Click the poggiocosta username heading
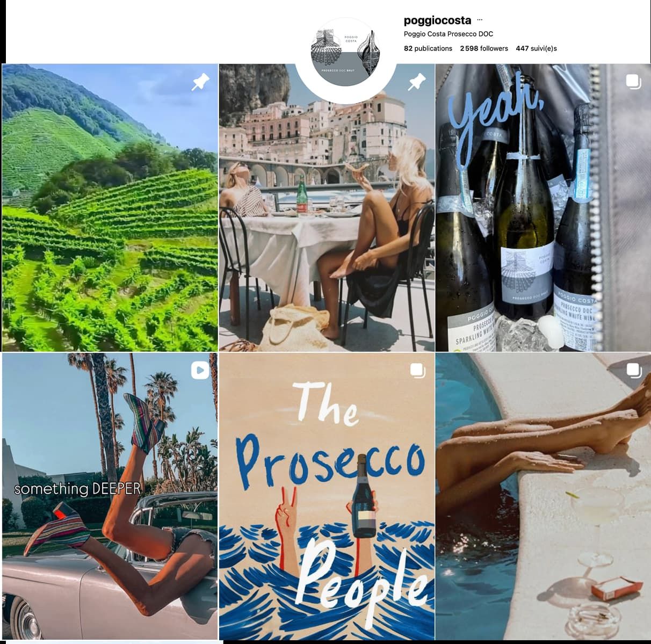 pyautogui.click(x=437, y=20)
